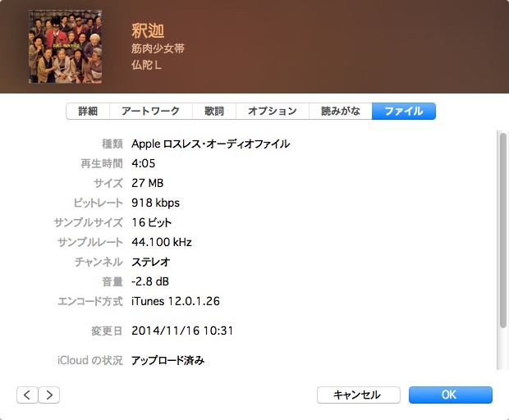Screen dimensions: 509x420
Task: Click the encoder value iTunes 12.0.1.26
Action: (x=176, y=301)
